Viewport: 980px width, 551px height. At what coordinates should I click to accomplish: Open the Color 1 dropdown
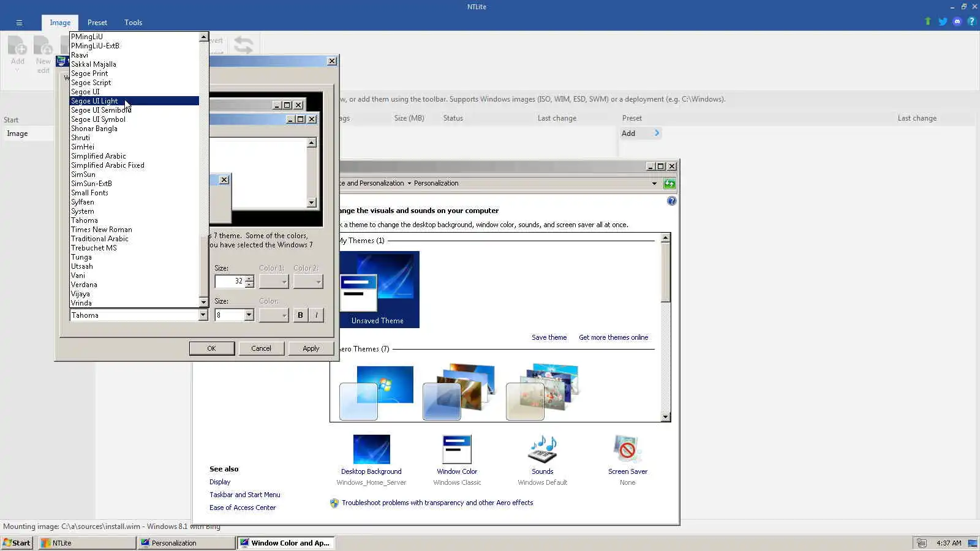point(273,282)
